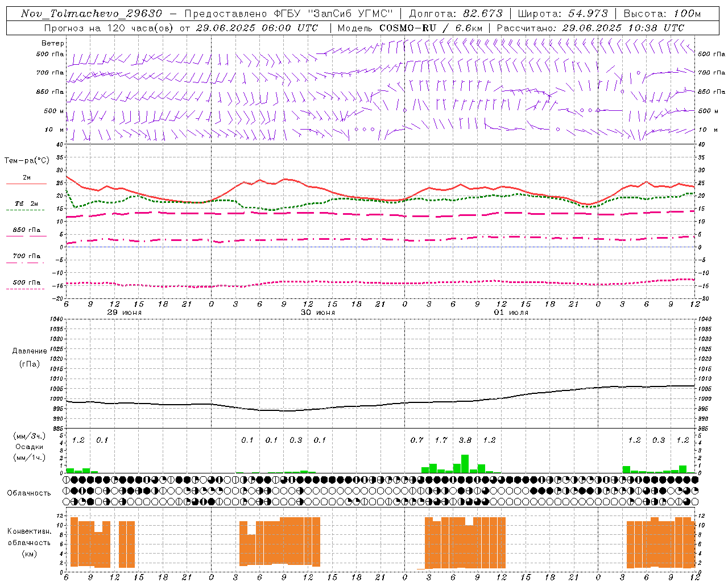Click the 29 июня date label
This screenshot has width=728, height=582.
coord(125,313)
